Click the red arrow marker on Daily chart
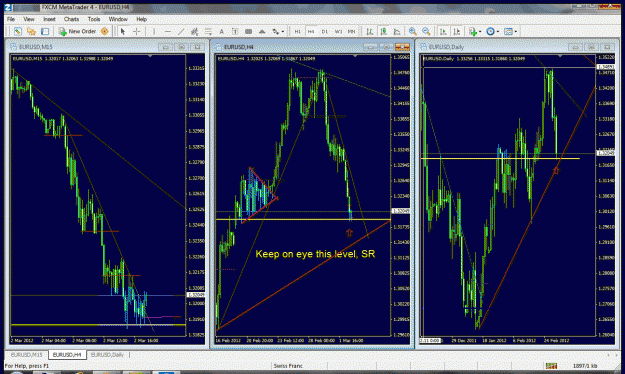Screen dimensions: 625x374 pos(556,170)
